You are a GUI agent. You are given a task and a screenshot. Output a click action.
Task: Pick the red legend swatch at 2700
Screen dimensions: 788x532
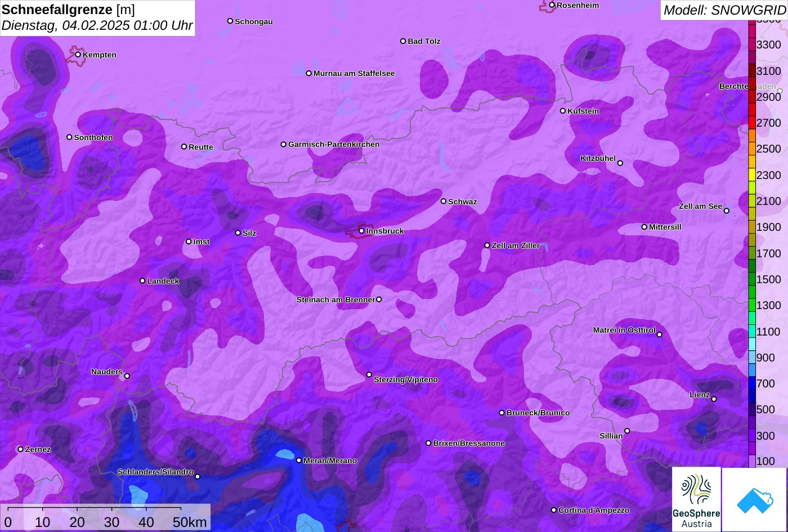[x=752, y=123]
